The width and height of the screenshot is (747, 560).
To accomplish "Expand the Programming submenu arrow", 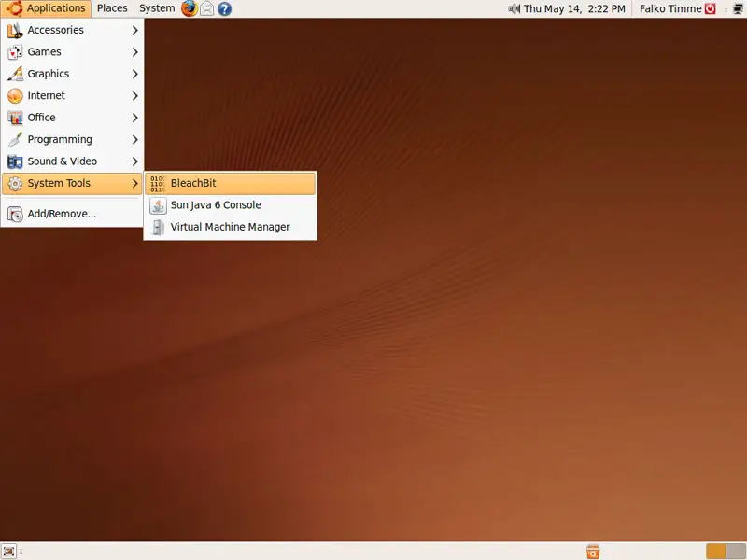I will (x=134, y=139).
